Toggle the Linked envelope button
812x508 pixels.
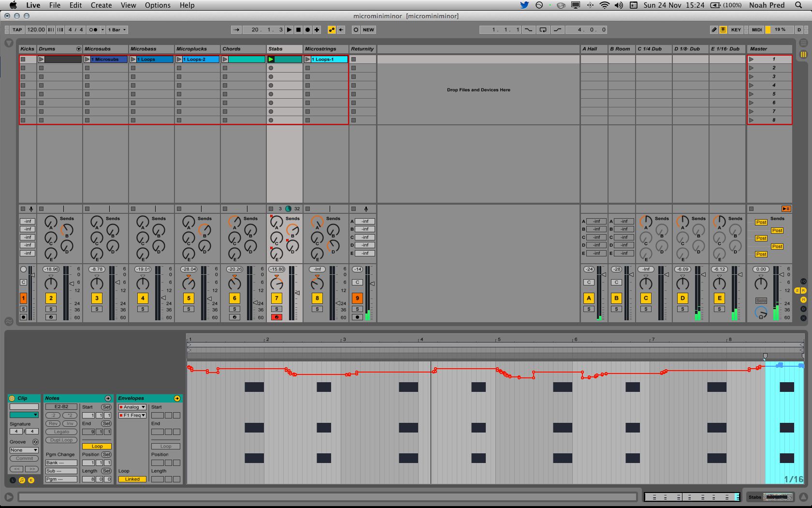pos(132,479)
